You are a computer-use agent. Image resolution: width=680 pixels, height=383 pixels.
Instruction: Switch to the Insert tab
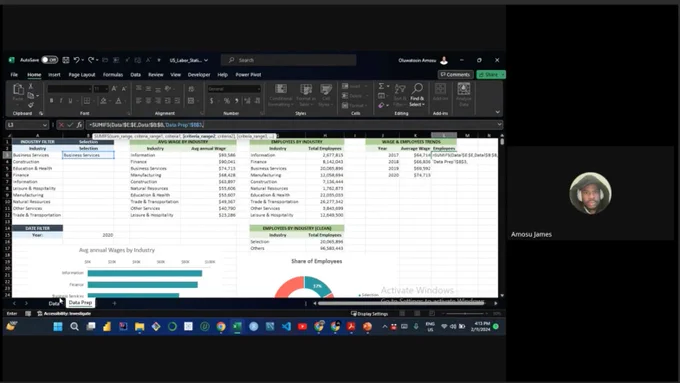pyautogui.click(x=54, y=75)
